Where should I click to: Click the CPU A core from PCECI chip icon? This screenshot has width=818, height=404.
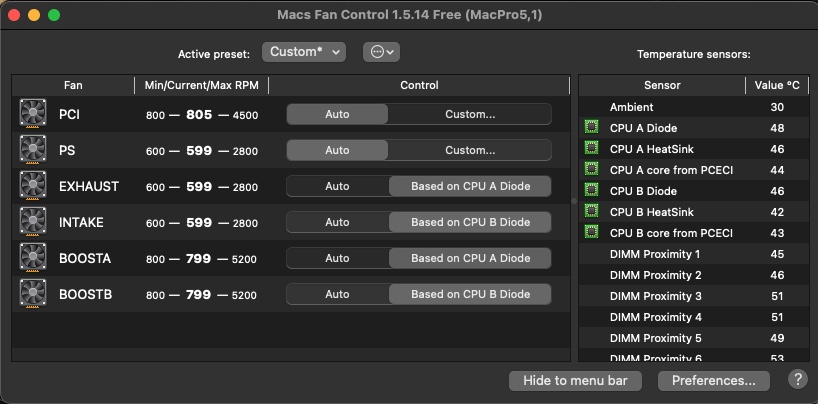(591, 169)
